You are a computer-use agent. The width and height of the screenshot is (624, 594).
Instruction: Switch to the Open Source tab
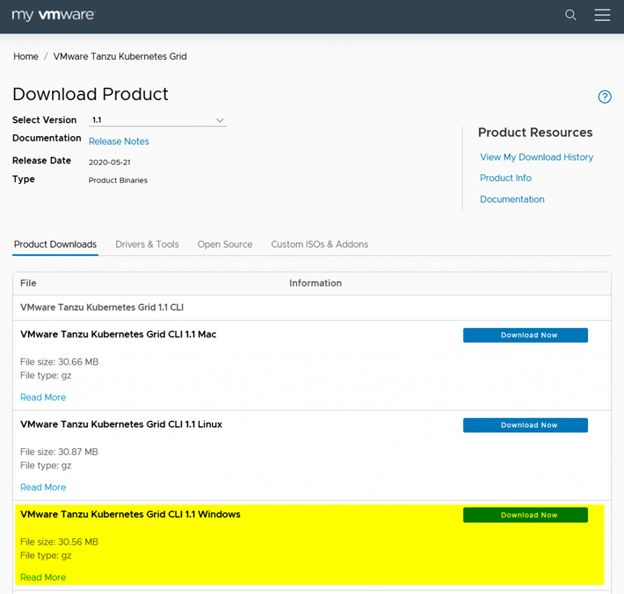[x=225, y=244]
